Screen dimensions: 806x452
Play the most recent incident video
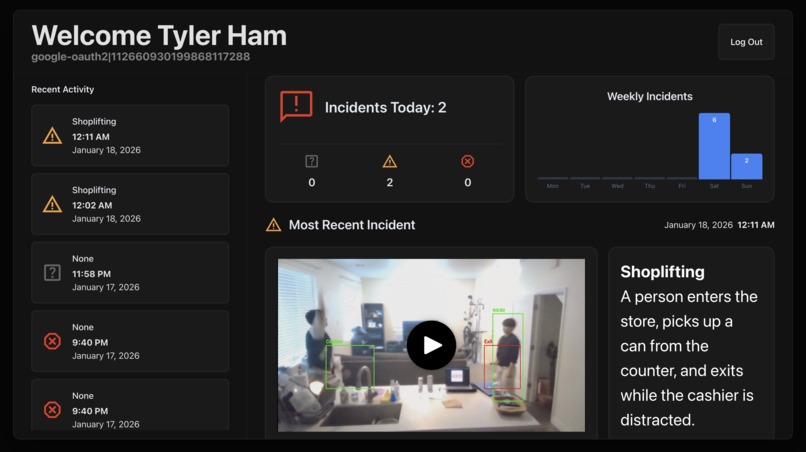coord(431,345)
